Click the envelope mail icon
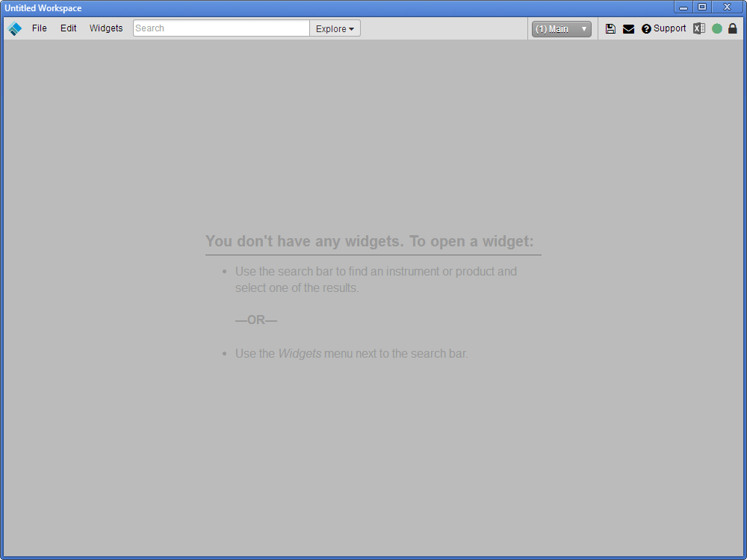This screenshot has width=747, height=560. 628,29
